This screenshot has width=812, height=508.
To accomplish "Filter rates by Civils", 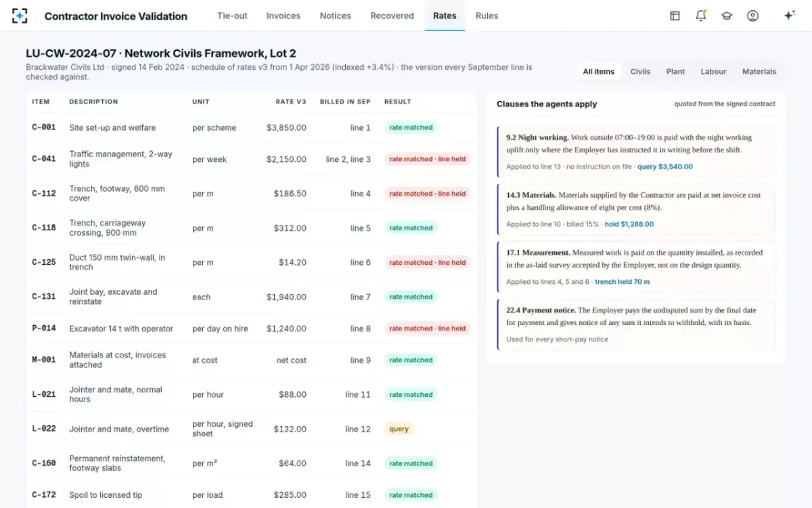I will pos(640,71).
